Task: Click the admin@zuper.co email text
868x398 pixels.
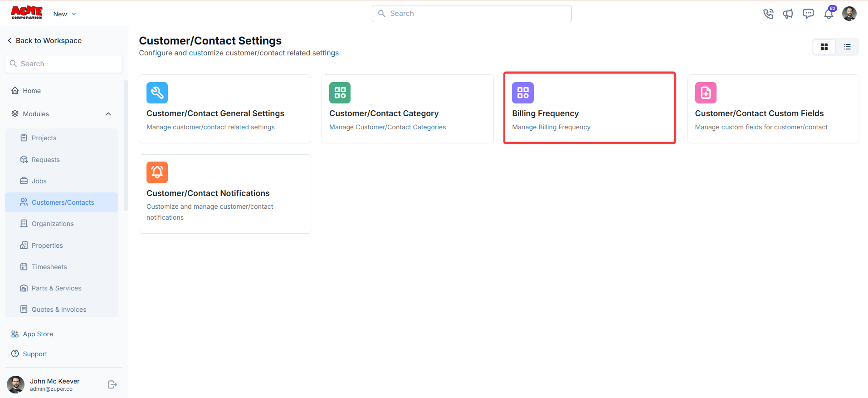Action: coord(51,389)
